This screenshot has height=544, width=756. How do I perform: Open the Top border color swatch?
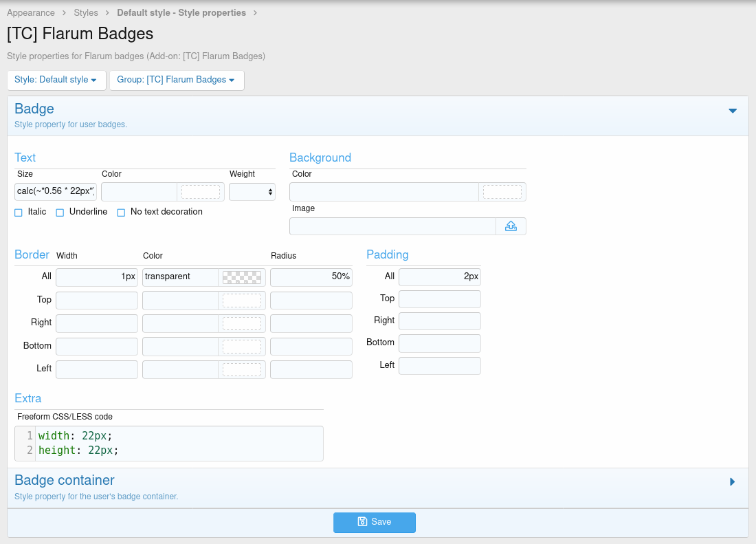click(242, 301)
